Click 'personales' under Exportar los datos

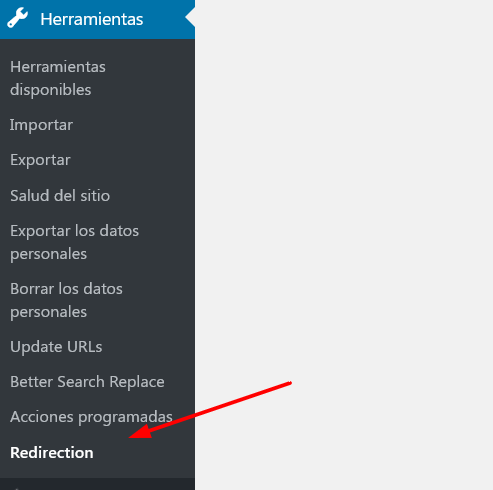pos(48,254)
